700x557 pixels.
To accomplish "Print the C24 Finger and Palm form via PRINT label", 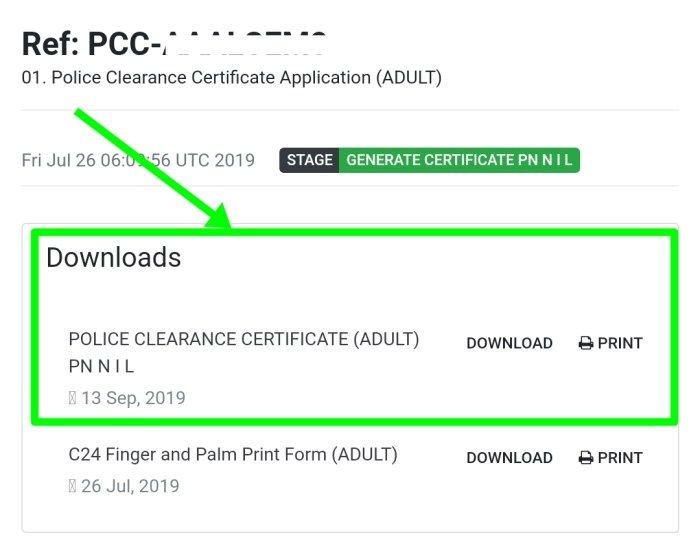I will pos(620,458).
